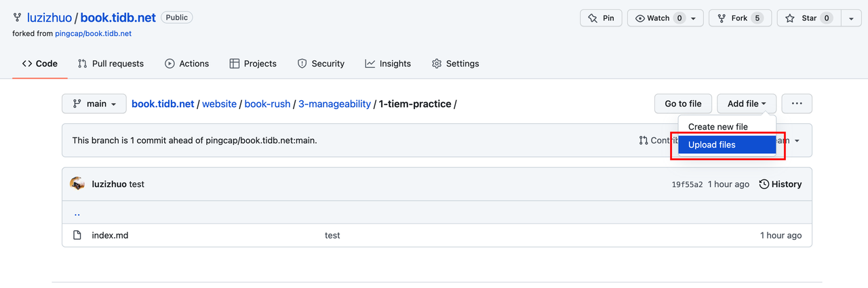Screen dimensions: 868x288
Task: Expand the star lists dropdown arrow
Action: (851, 18)
